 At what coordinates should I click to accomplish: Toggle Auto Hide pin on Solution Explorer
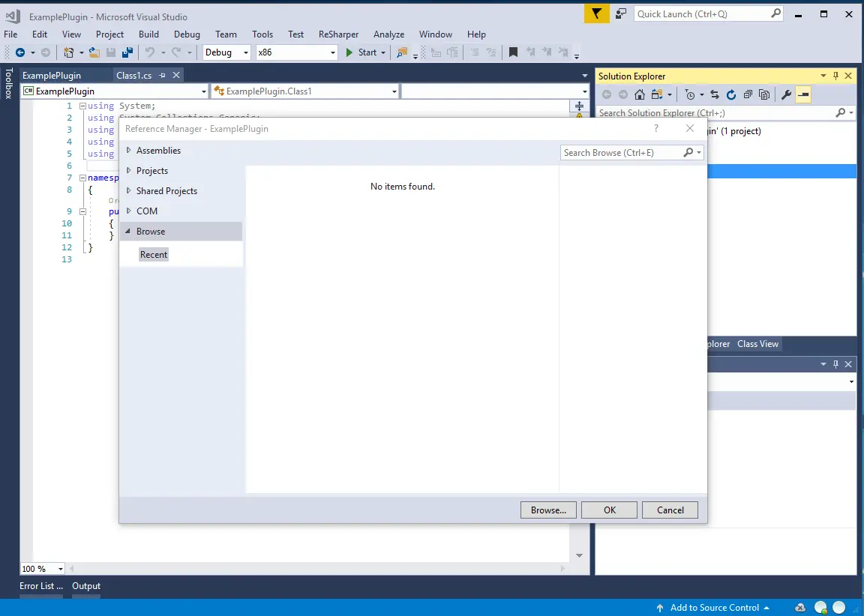coord(836,76)
